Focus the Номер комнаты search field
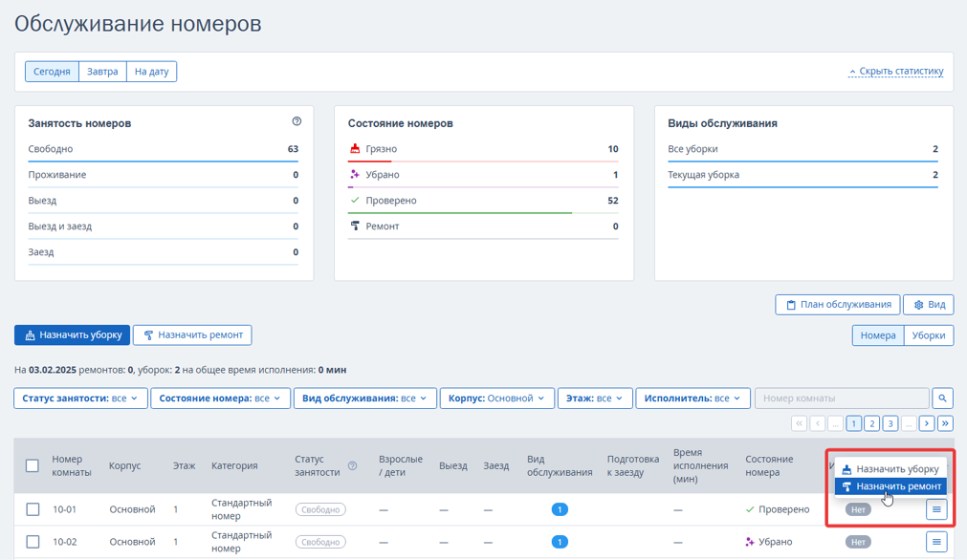967x560 pixels. [842, 398]
